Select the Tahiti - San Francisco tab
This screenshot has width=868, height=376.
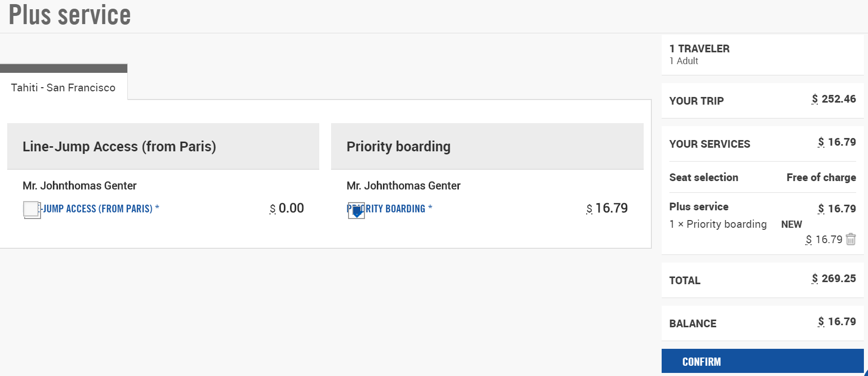63,88
